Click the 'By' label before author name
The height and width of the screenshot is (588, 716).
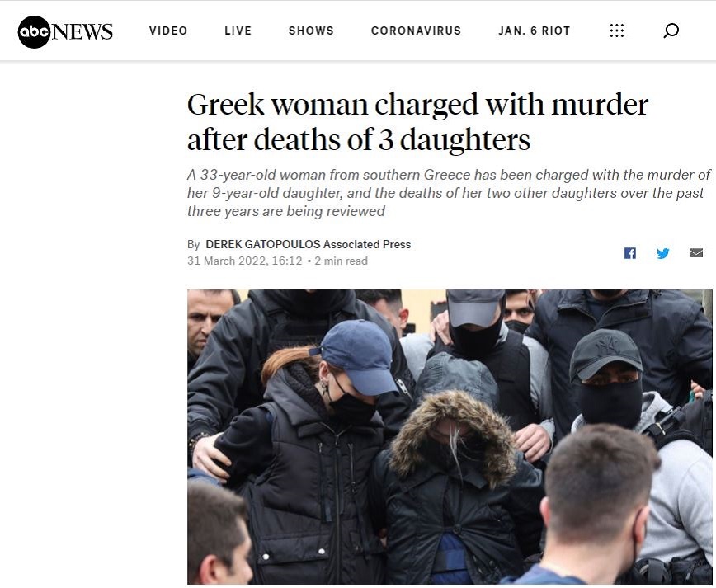(194, 245)
